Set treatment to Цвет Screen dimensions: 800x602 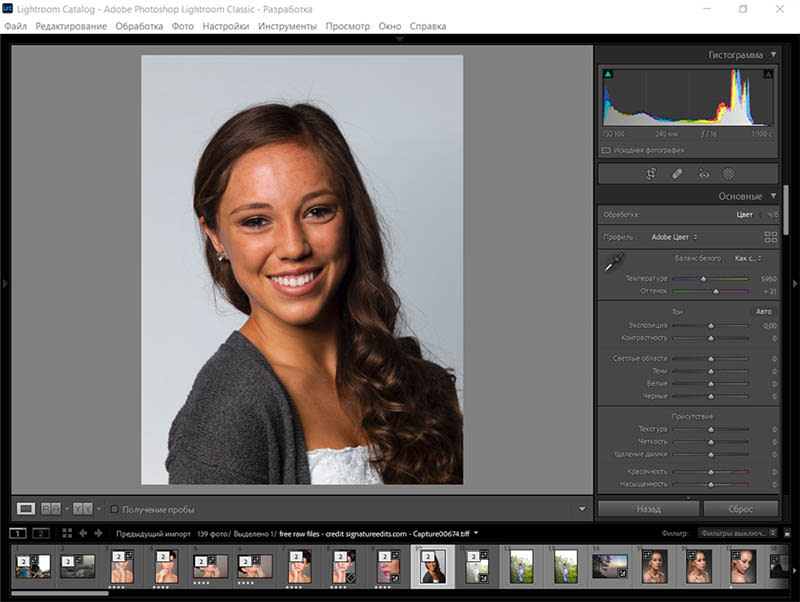pyautogui.click(x=744, y=215)
